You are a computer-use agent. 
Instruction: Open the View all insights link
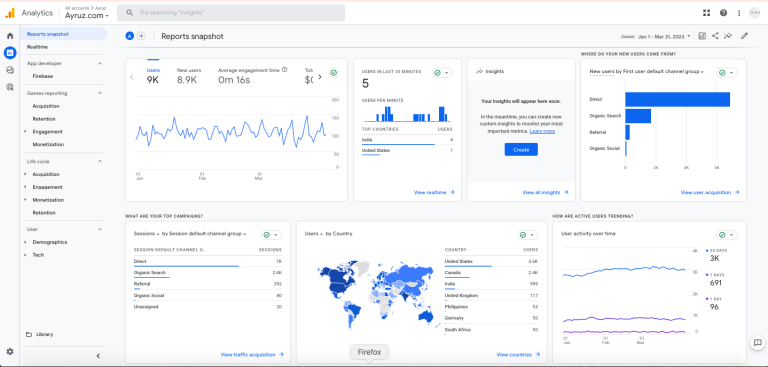(545, 193)
